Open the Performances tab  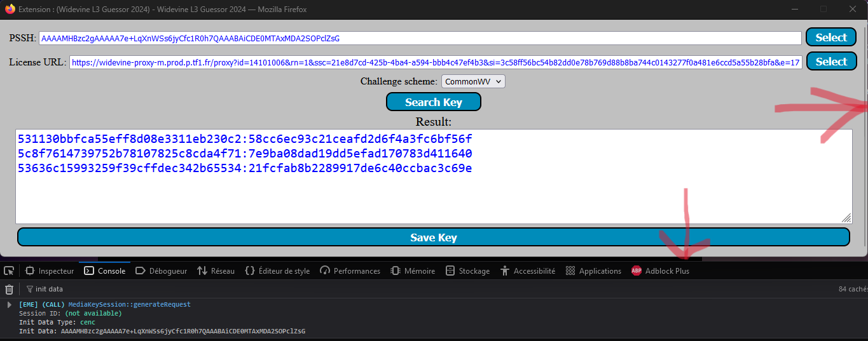pyautogui.click(x=350, y=271)
